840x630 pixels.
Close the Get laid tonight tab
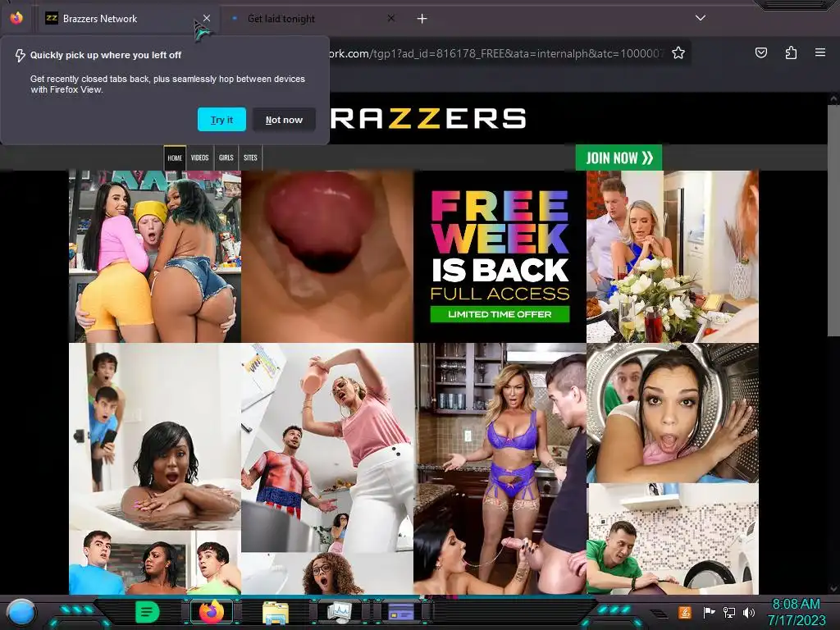click(x=391, y=18)
